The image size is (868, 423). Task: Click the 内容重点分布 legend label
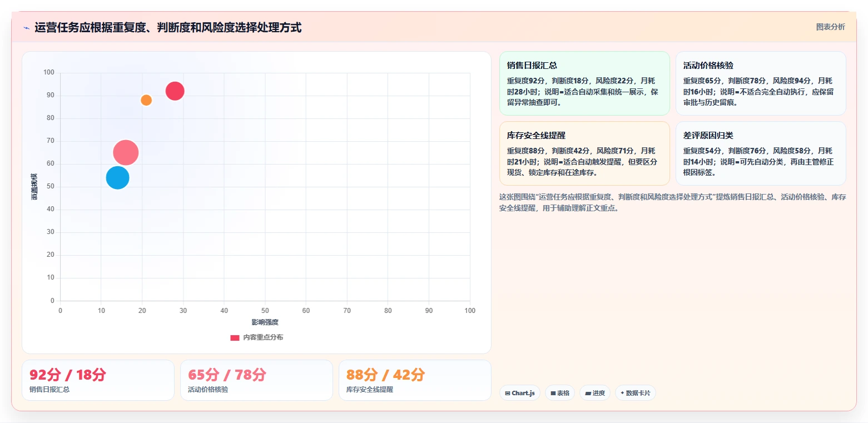tap(263, 337)
